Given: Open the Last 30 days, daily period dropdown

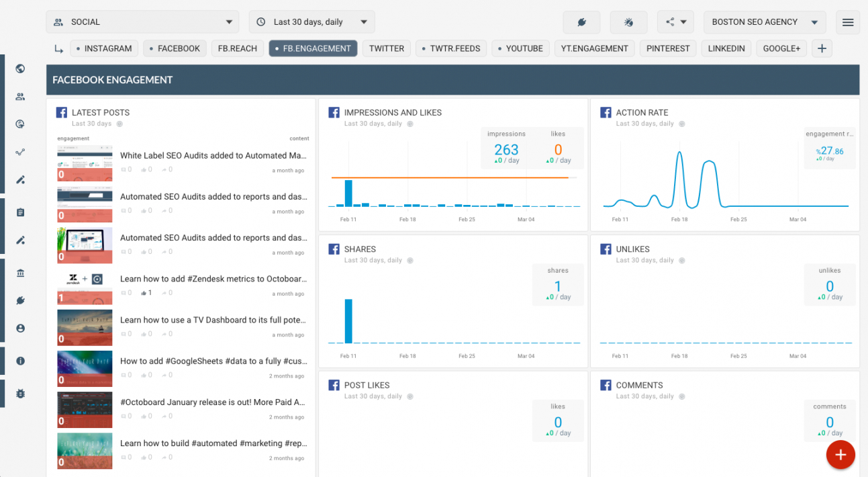Looking at the screenshot, I should point(311,22).
